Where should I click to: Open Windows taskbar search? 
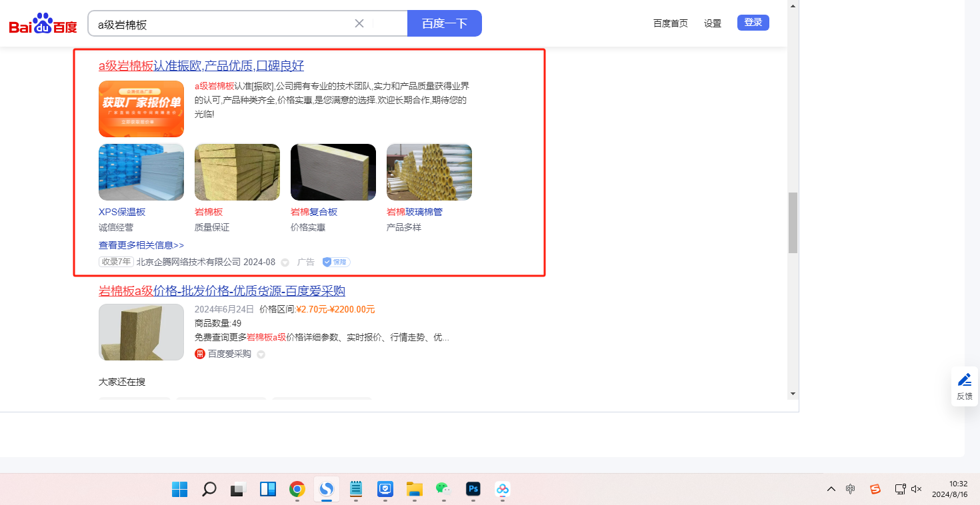pos(209,490)
